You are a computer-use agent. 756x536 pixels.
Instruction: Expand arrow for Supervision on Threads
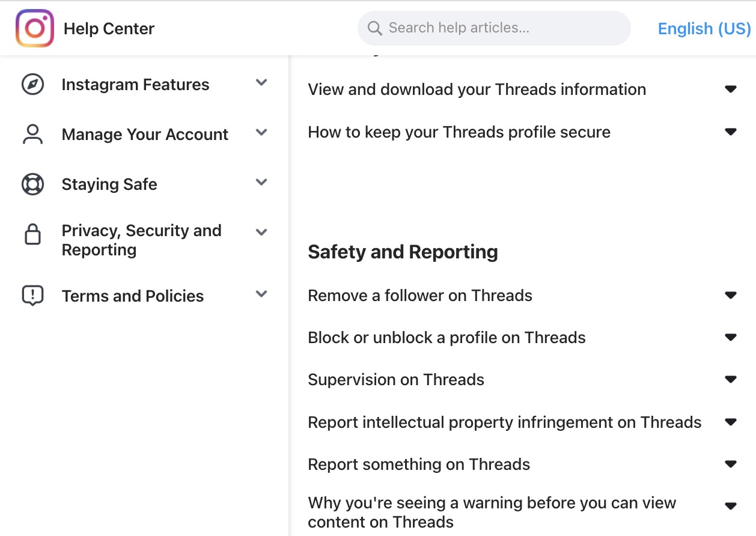pyautogui.click(x=731, y=380)
